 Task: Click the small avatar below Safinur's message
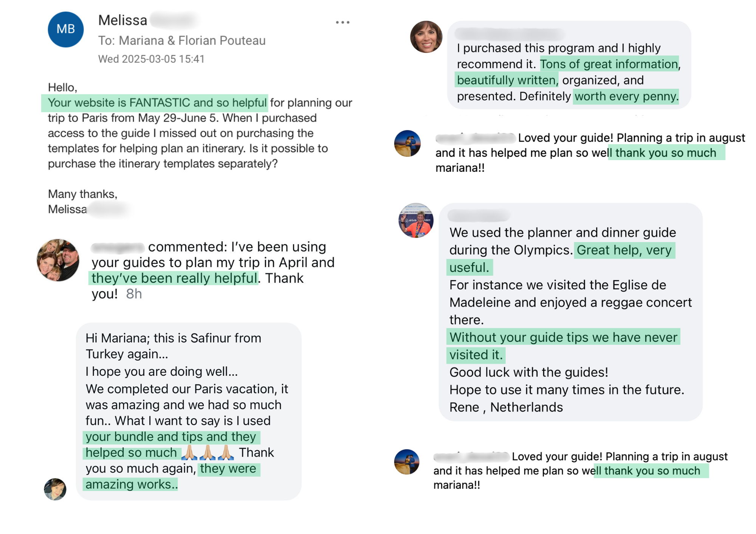[x=55, y=489]
